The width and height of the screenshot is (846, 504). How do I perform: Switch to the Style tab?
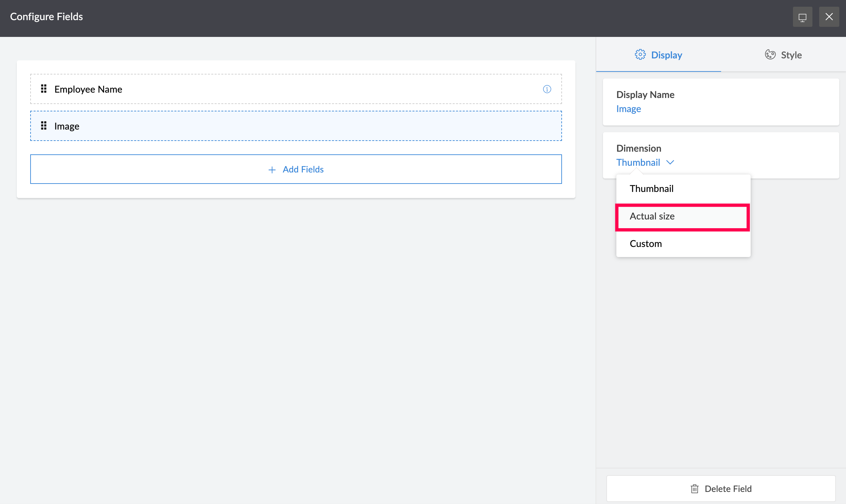(783, 55)
